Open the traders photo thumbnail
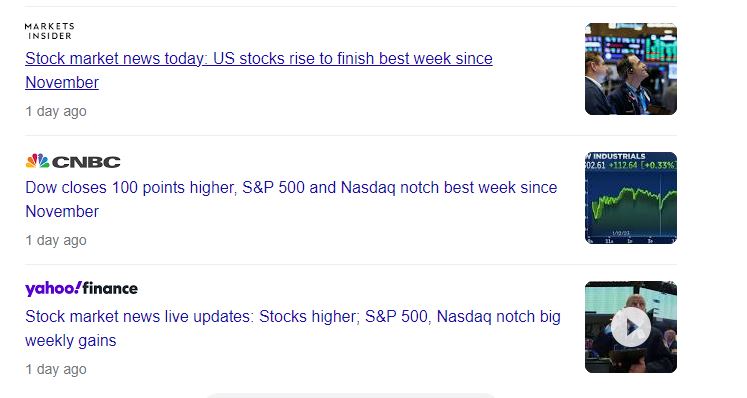Viewport: 747px width, 398px height. coord(631,69)
